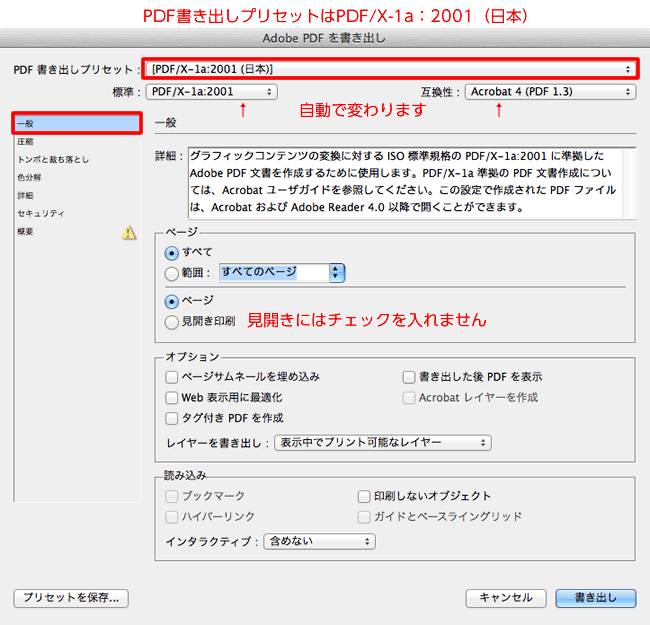The width and height of the screenshot is (650, 625).
Task: Select the 範囲 radio button
Action: 172,272
